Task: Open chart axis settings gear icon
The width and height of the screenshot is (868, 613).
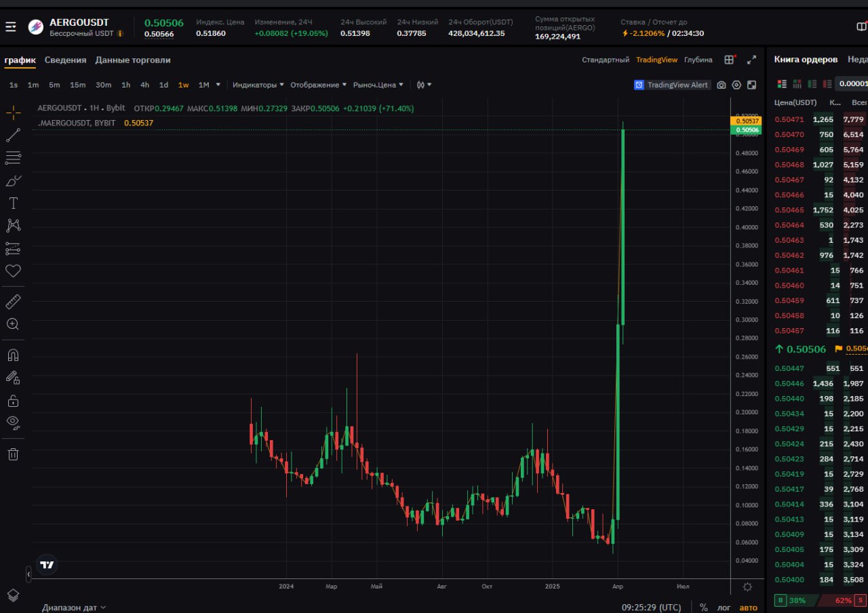Action: pos(747,587)
